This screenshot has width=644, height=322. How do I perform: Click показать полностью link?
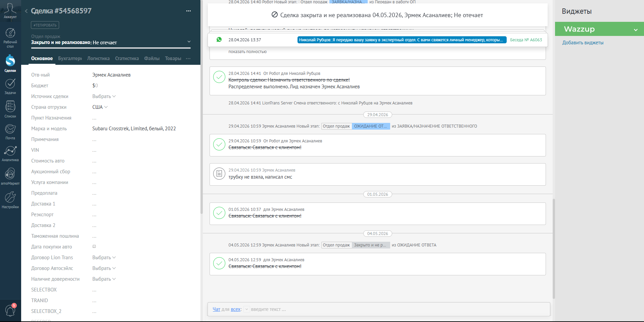[x=247, y=52]
